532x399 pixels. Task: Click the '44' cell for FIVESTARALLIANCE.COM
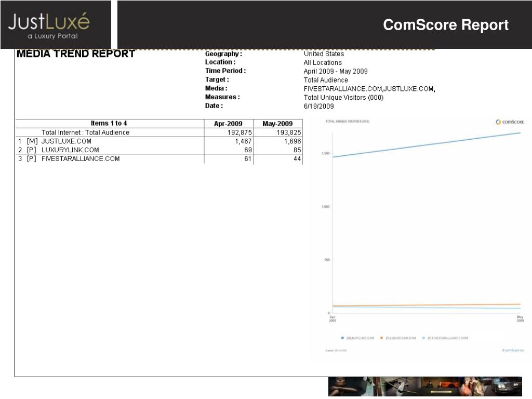coord(297,159)
